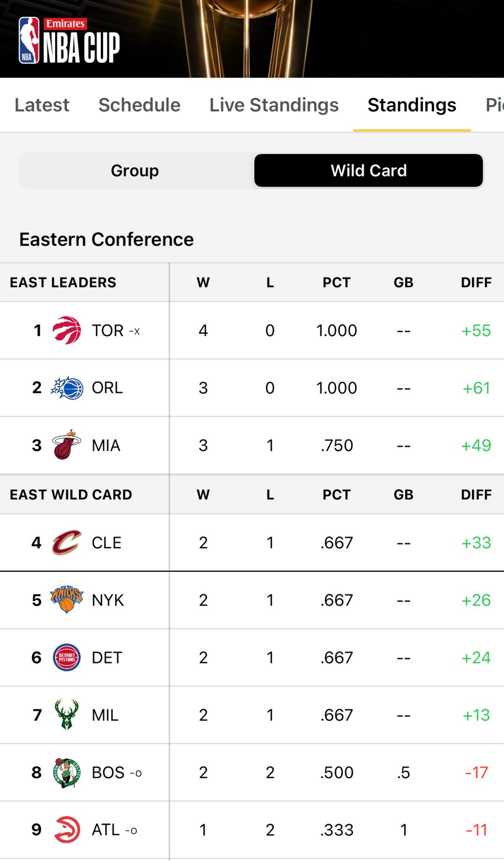
Task: Open the Atlanta Hawks logo
Action: [x=67, y=830]
